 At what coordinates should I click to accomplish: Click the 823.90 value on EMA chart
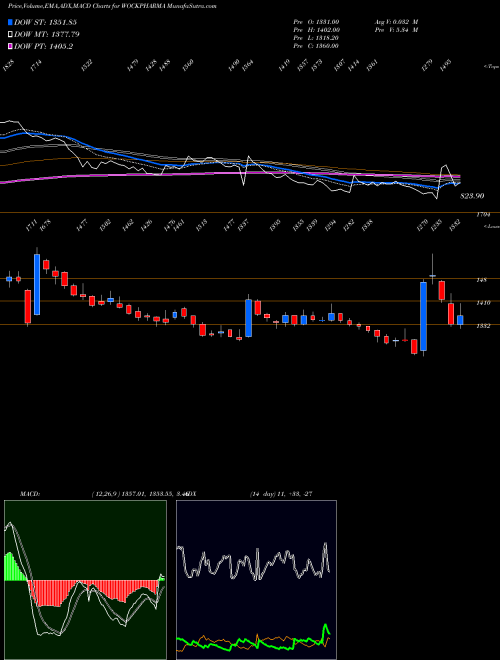coord(472,196)
